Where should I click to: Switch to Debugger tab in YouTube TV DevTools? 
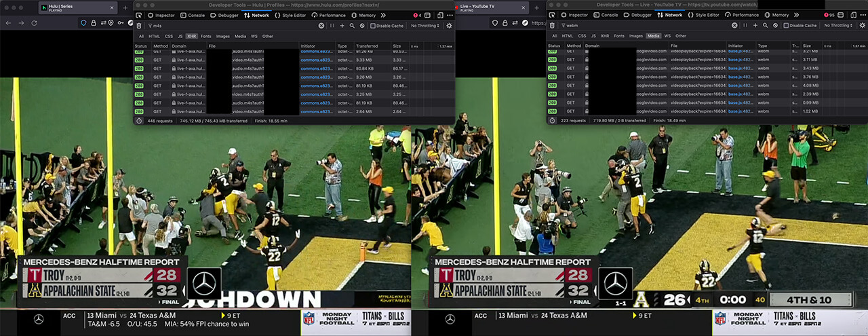[x=637, y=15]
